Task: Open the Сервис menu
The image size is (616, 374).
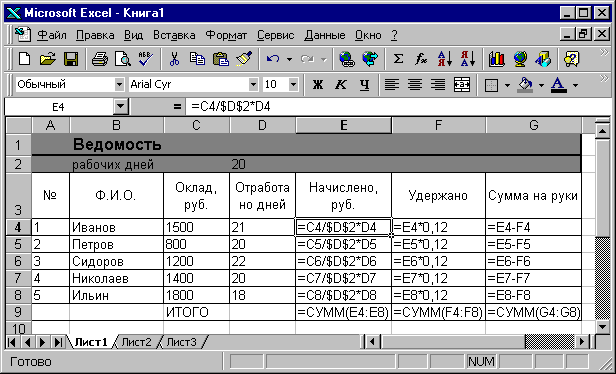Action: point(275,35)
